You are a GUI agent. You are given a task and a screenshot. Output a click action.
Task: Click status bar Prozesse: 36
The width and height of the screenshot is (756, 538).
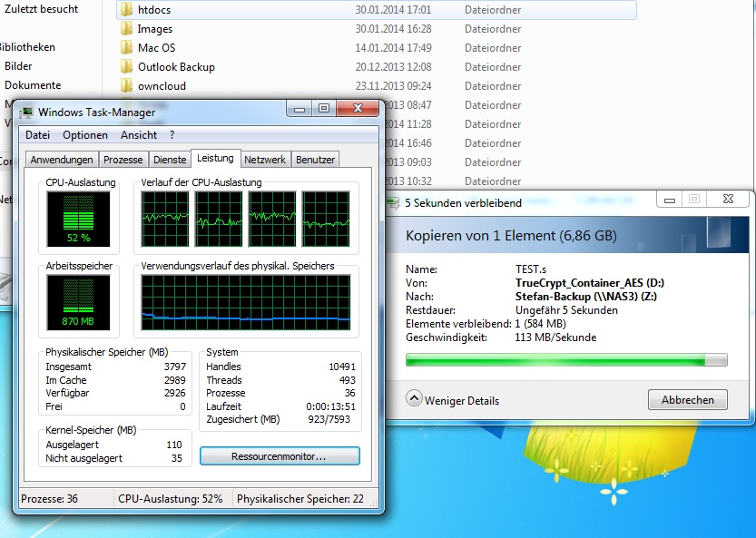click(49, 499)
